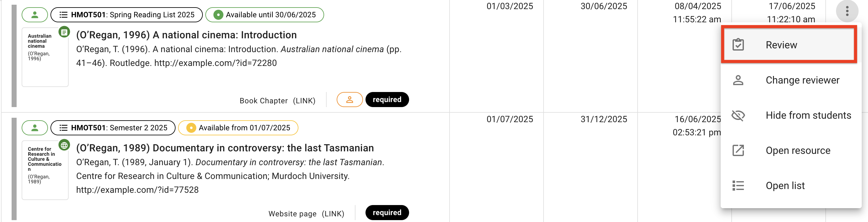Open the Australian national cinema thumbnail

[45, 57]
